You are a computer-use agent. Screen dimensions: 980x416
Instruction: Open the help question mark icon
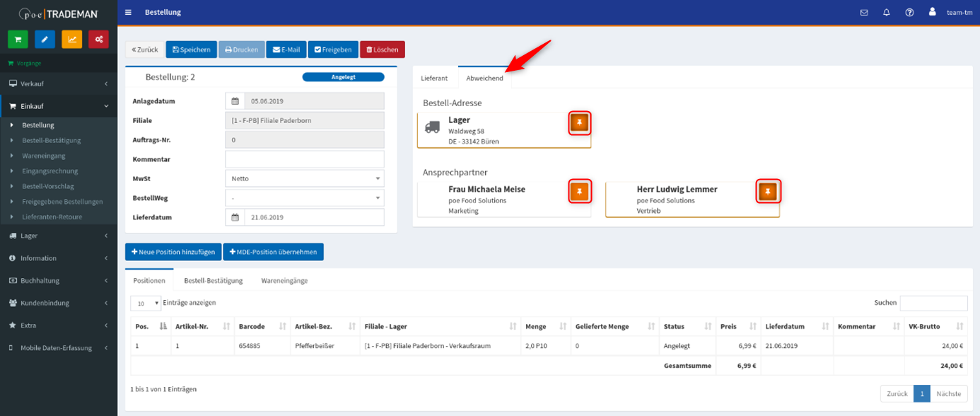(x=909, y=13)
